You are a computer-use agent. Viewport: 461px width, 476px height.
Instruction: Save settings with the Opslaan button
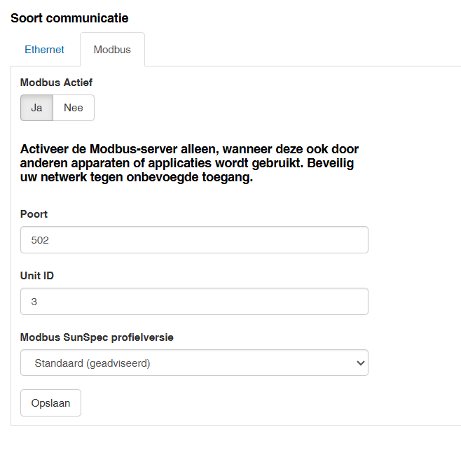(50, 403)
